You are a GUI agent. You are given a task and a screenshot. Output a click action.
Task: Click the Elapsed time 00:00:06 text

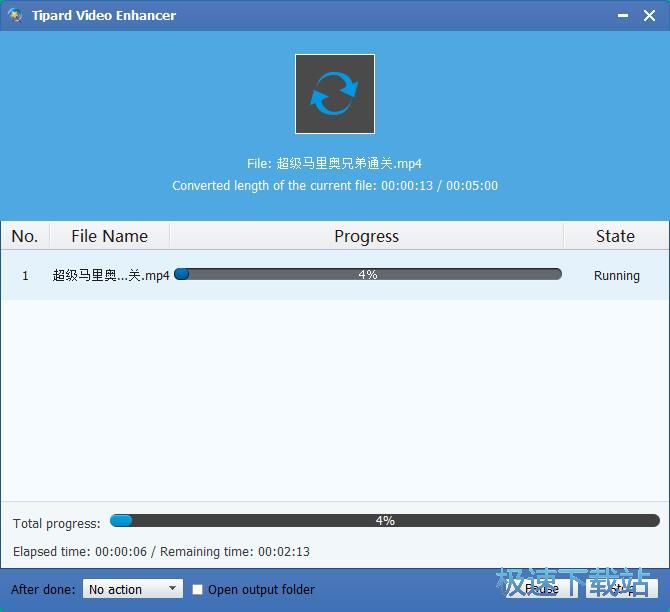(x=80, y=552)
